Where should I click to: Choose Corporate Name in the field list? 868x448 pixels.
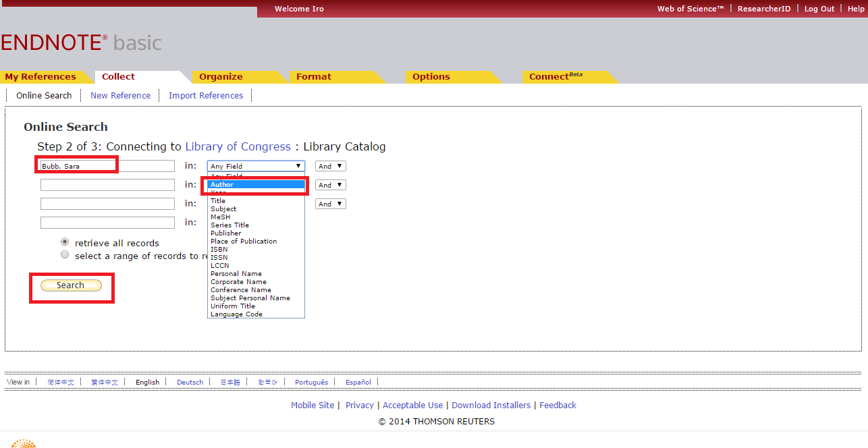click(256, 282)
